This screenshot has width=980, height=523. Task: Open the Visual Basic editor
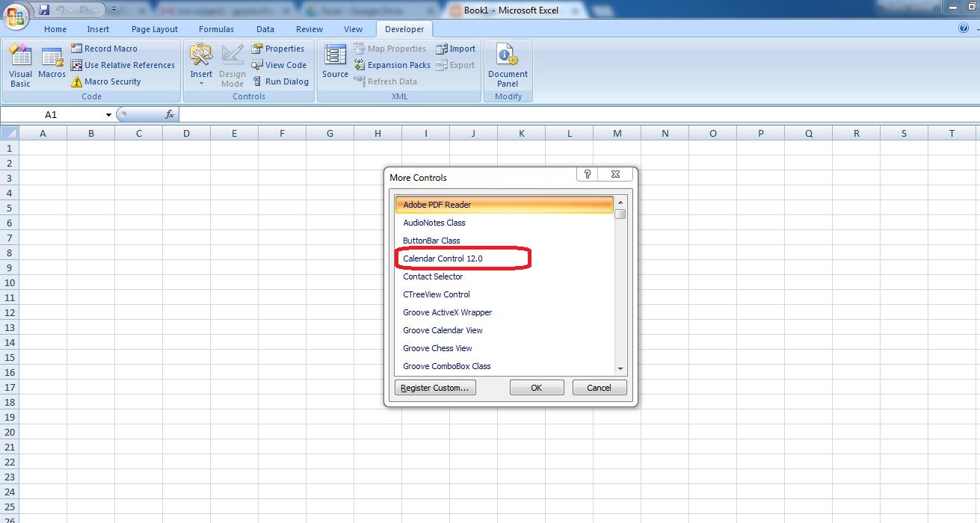(x=20, y=66)
